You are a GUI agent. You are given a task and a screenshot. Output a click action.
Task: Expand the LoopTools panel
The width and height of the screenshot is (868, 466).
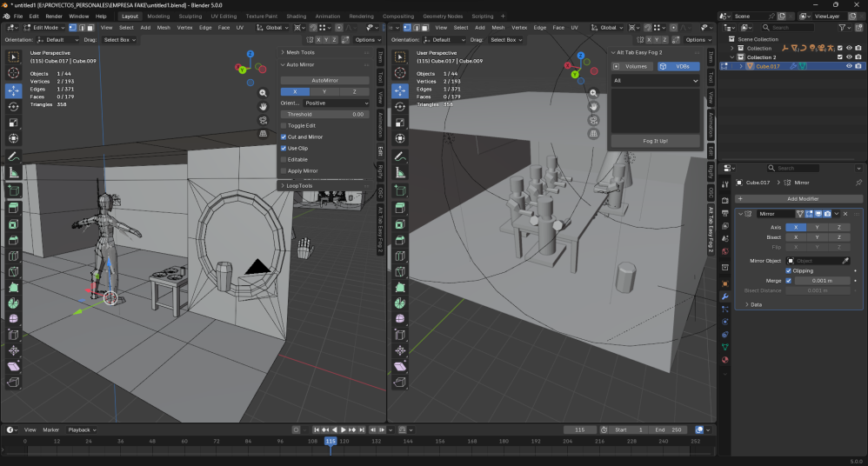pos(300,185)
